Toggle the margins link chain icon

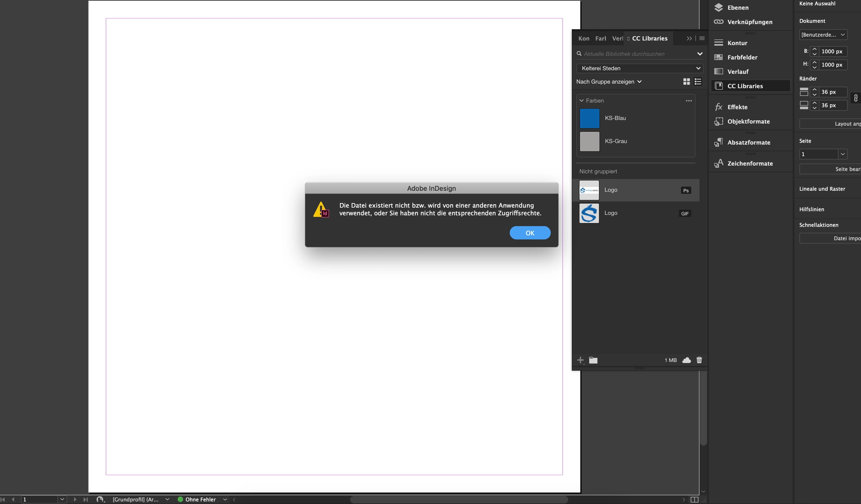tap(856, 98)
